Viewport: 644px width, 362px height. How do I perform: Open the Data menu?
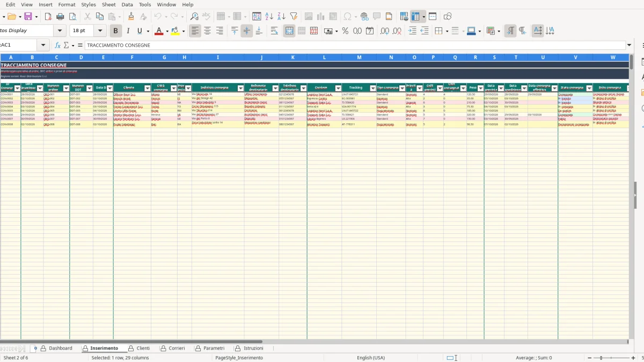pyautogui.click(x=127, y=4)
